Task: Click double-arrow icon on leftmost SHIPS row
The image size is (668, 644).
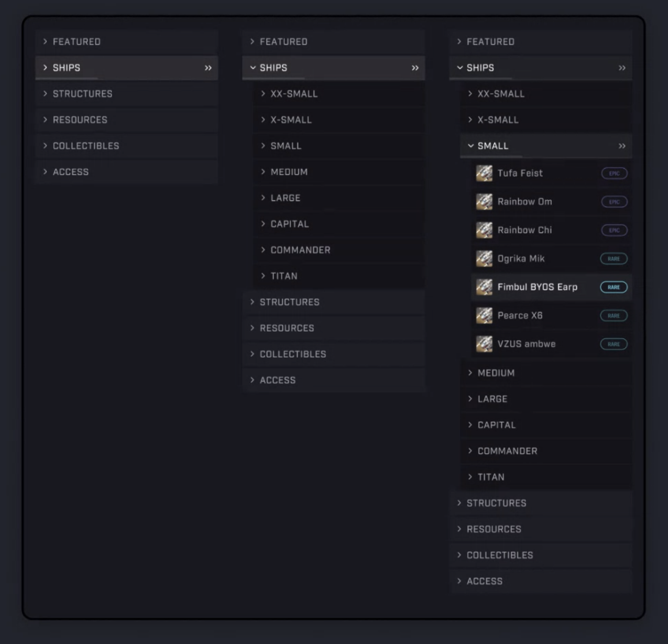Action: [208, 68]
